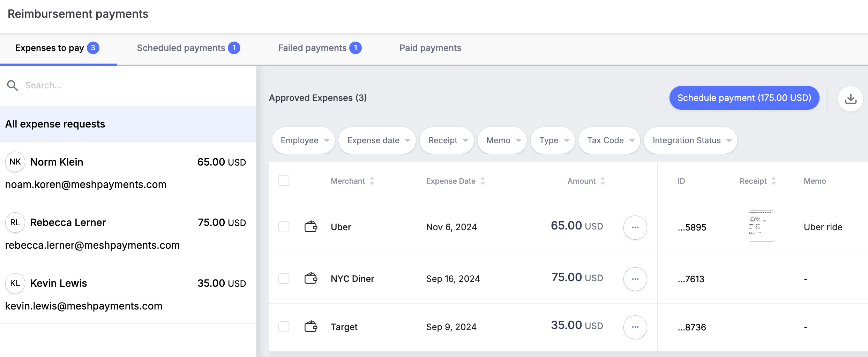Sort by Expense Date column arrows
This screenshot has height=357, width=868.
(x=483, y=181)
